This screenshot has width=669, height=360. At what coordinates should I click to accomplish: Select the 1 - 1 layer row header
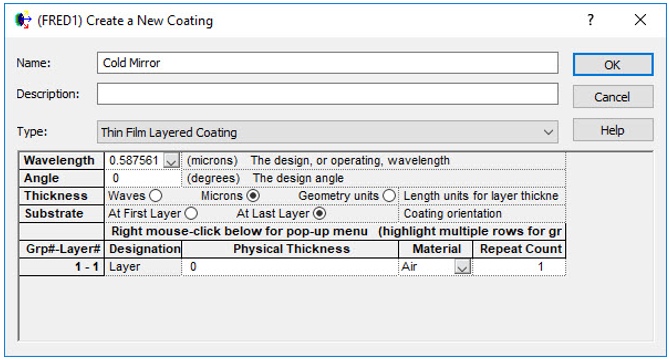coord(62,267)
